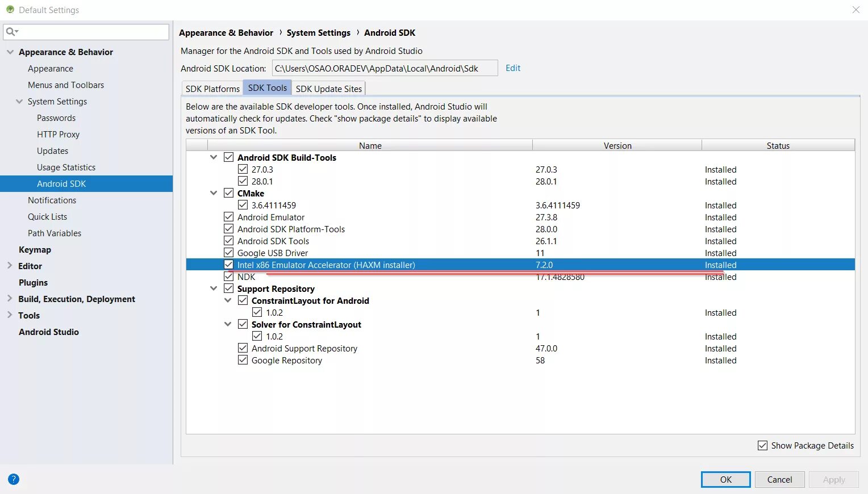This screenshot has height=494, width=868.
Task: Expand the Editor section arrow
Action: pyautogui.click(x=9, y=265)
